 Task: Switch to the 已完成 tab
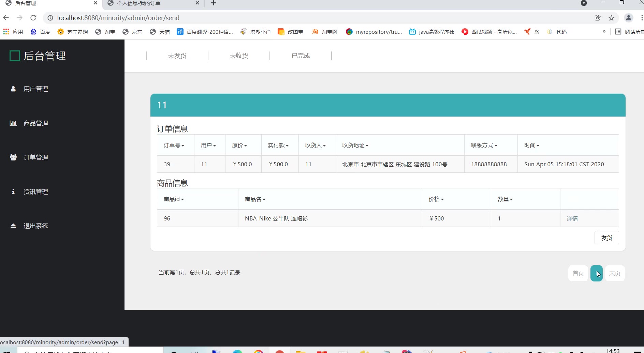[301, 56]
